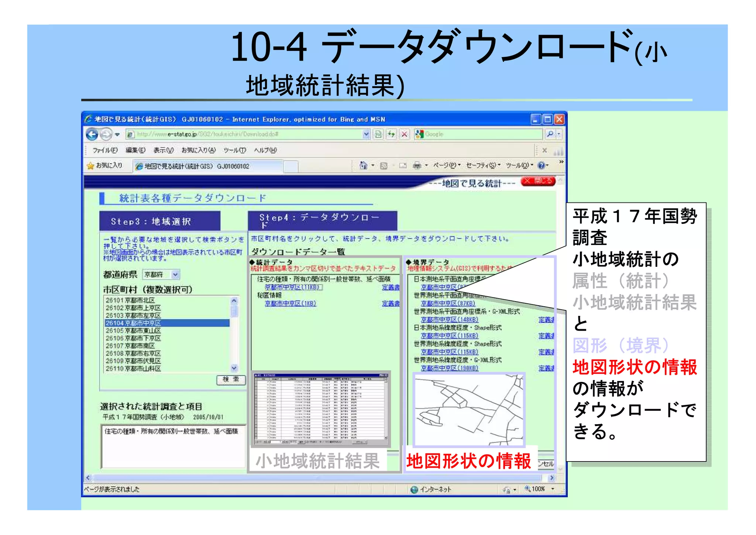Viewport: 756px width, 535px height.
Task: Click the red Stop loading icon
Action: tap(405, 134)
